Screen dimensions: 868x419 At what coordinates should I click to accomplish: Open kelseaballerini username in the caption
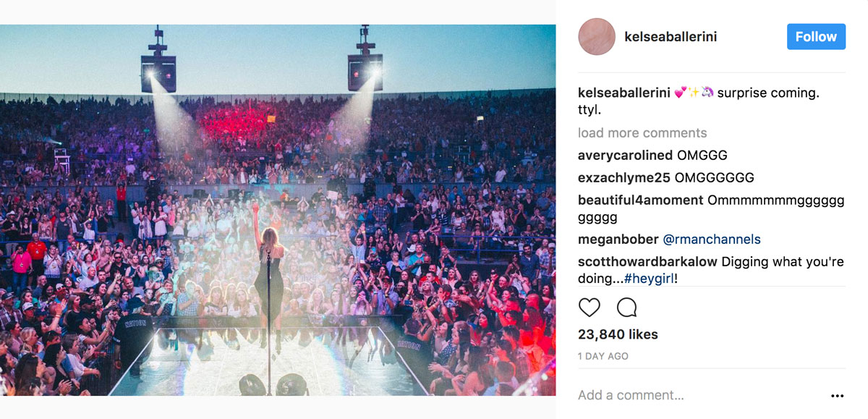(x=624, y=93)
